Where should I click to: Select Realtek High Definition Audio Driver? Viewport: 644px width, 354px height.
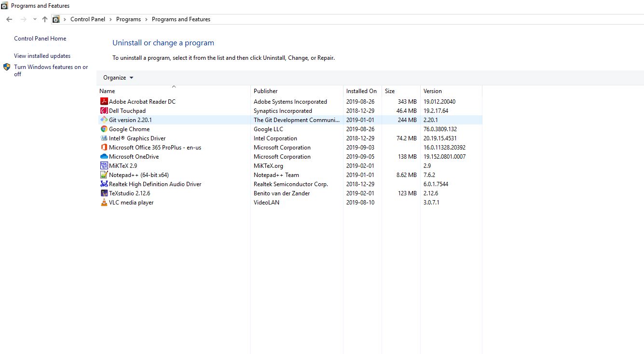pyautogui.click(x=155, y=184)
